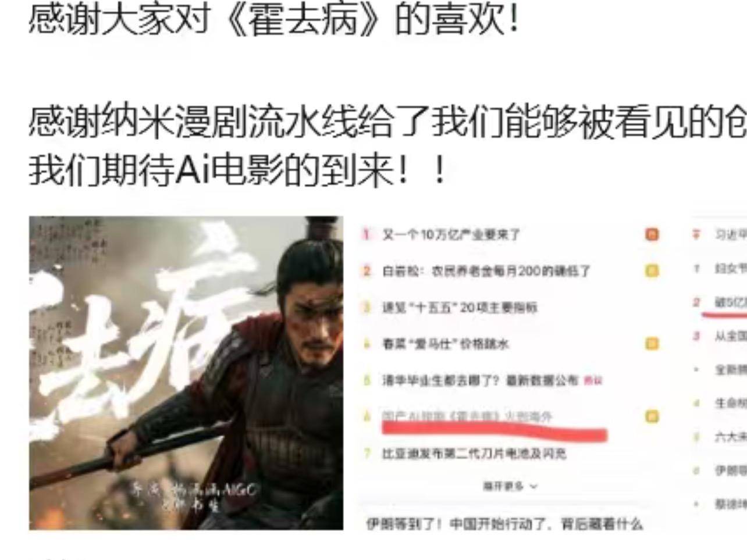747x560 pixels.
Task: Open 伊朗等到了 article headline
Action: (x=504, y=524)
